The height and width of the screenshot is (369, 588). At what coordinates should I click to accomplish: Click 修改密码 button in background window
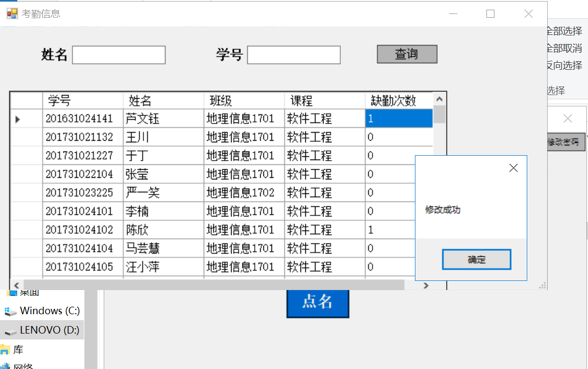click(x=566, y=142)
